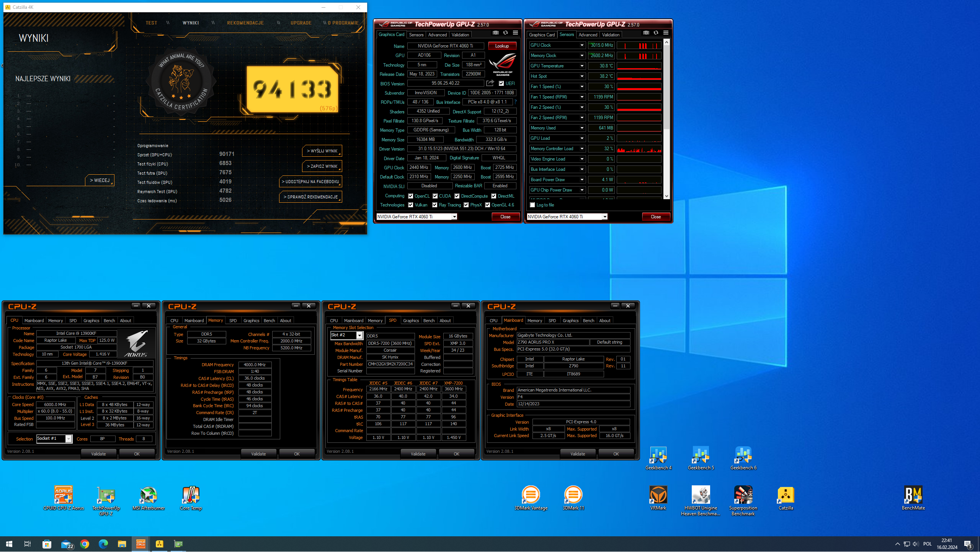Click the refresh icon in GPU-Z Sensors window

(656, 33)
